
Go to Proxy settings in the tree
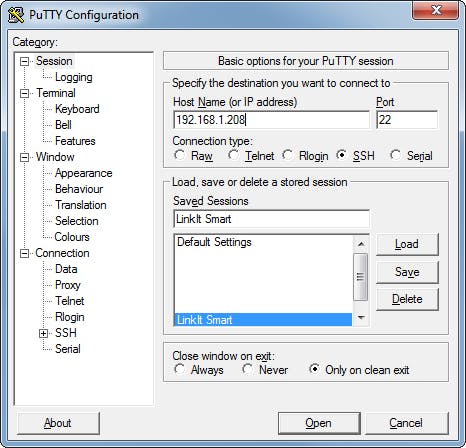coord(68,285)
